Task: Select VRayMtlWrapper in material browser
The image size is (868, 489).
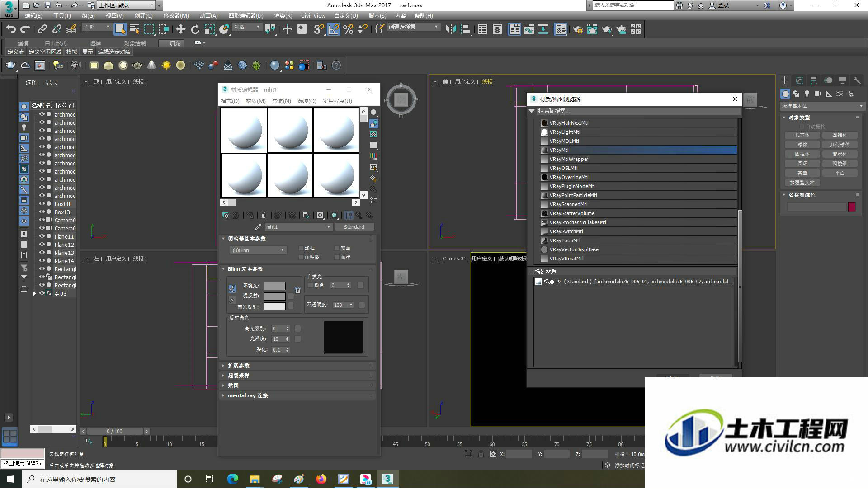Action: coord(638,159)
